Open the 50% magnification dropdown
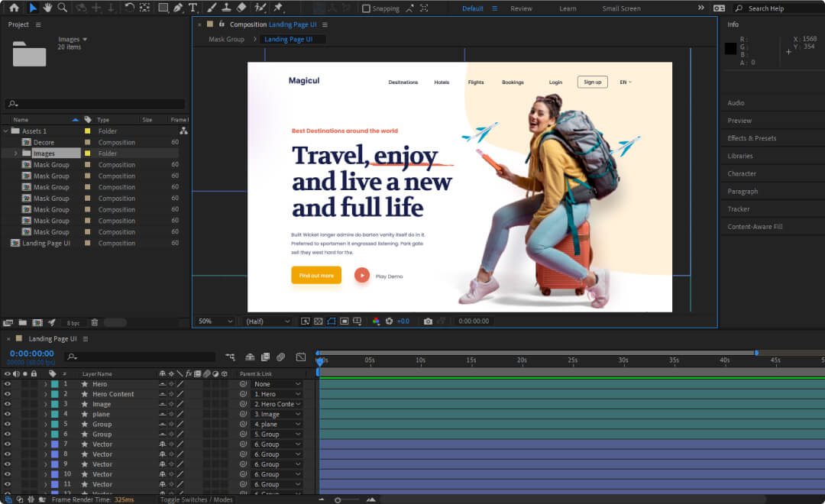The height and width of the screenshot is (504, 825). tap(215, 321)
